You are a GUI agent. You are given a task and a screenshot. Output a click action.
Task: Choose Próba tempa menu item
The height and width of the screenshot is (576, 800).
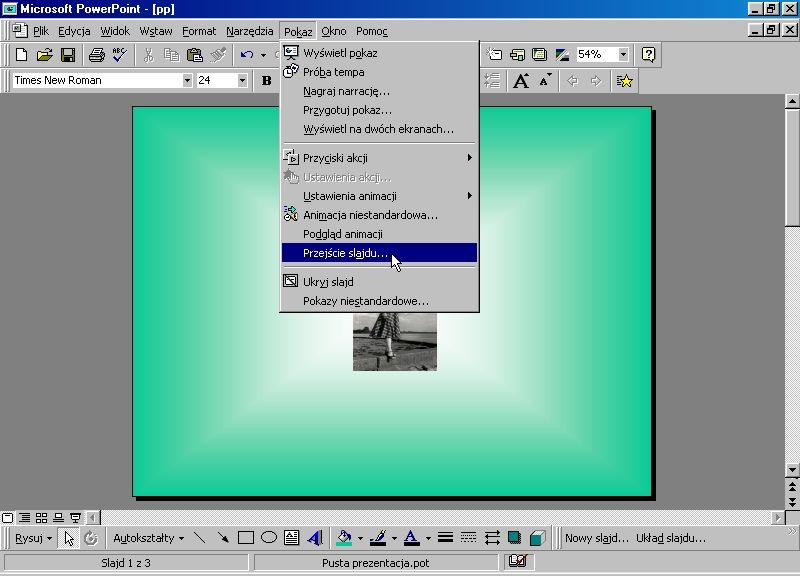coord(379,72)
